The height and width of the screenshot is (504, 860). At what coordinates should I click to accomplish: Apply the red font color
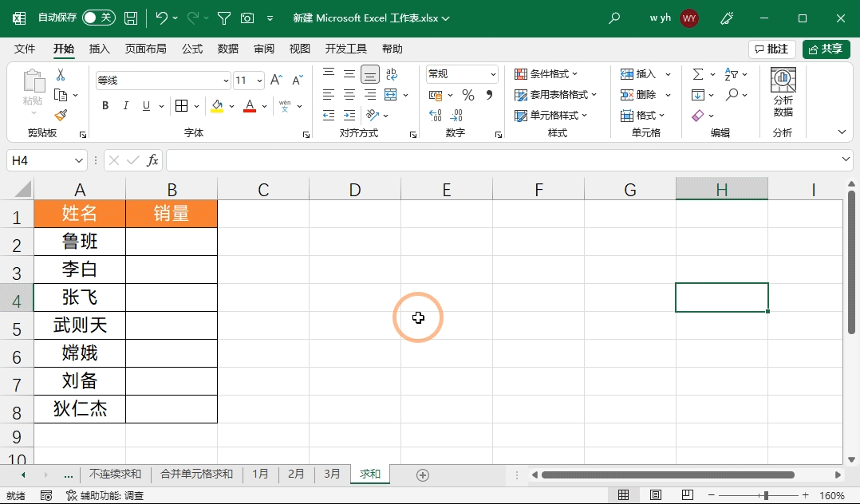250,106
